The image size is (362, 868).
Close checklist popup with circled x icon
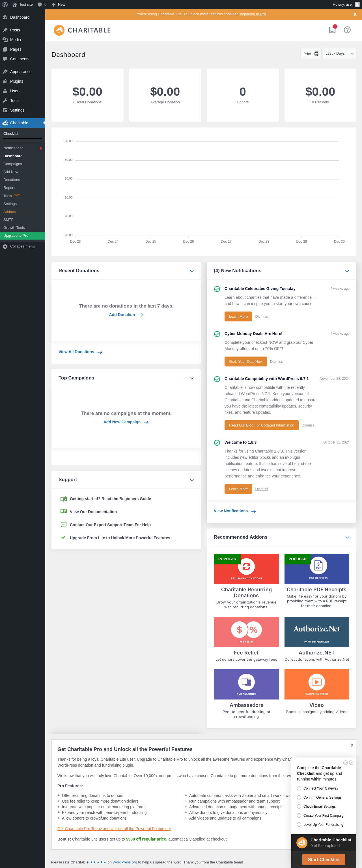point(351,763)
